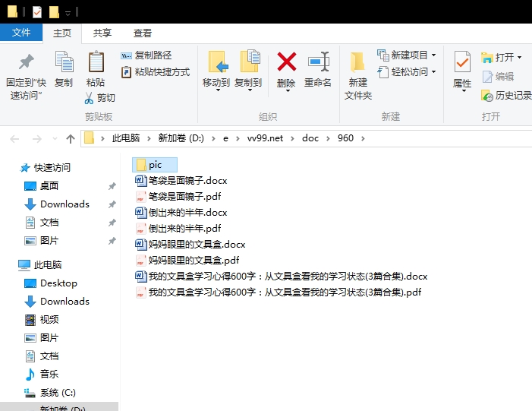The image size is (532, 411).
Task: Select pinned 桌面 in Quick access
Action: coord(49,186)
